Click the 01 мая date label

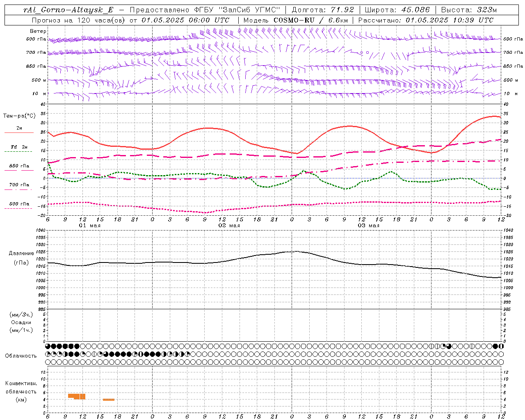click(x=90, y=225)
